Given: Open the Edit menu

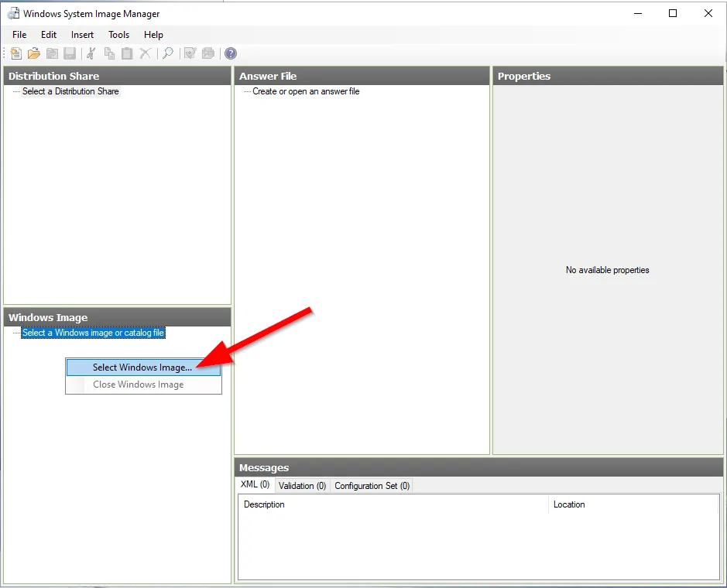Looking at the screenshot, I should pos(49,35).
